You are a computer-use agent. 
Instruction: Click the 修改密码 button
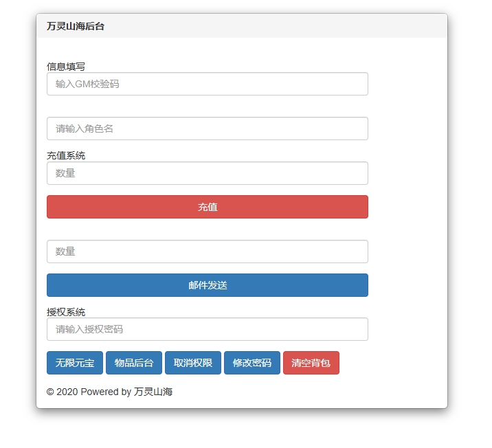[252, 363]
